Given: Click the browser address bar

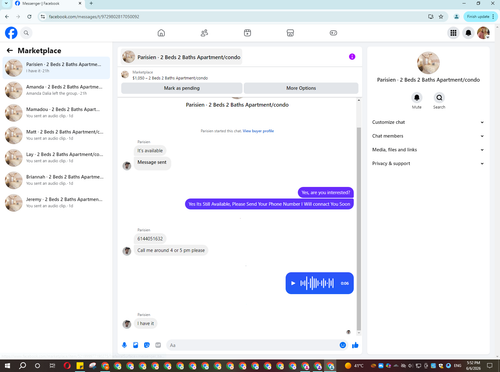Looking at the screenshot, I should click(x=233, y=17).
